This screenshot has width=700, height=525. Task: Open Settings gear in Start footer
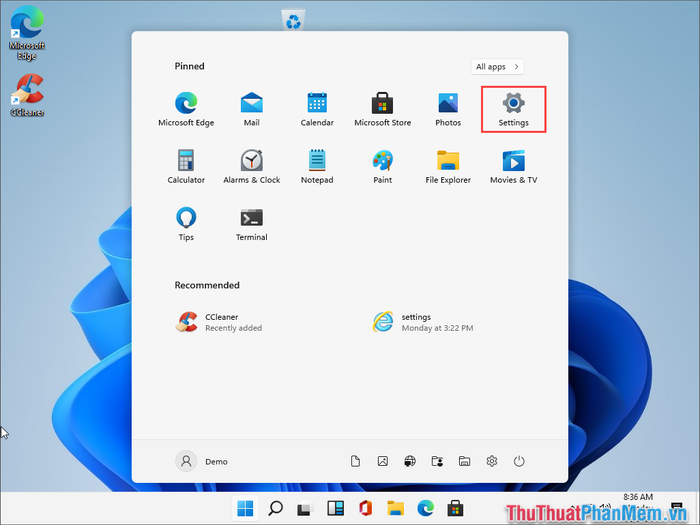tap(492, 461)
